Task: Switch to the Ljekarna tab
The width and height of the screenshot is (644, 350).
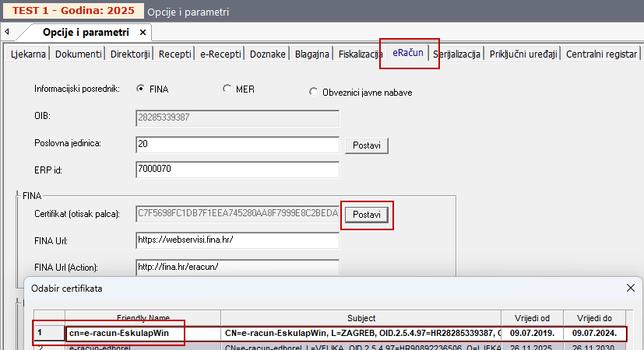Action: (27, 54)
